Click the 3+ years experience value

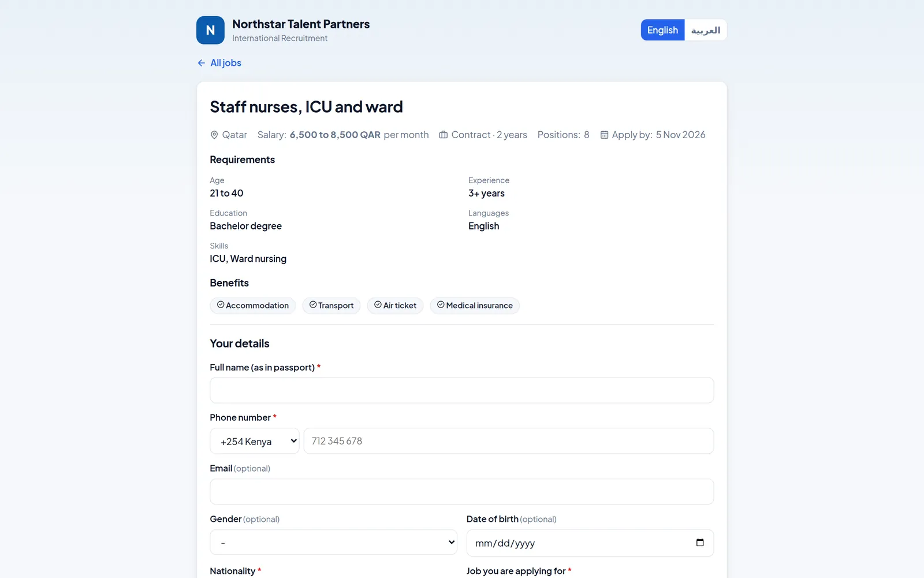pos(486,193)
